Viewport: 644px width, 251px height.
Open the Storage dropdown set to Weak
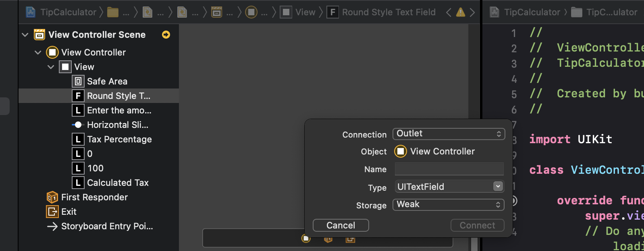coord(449,205)
